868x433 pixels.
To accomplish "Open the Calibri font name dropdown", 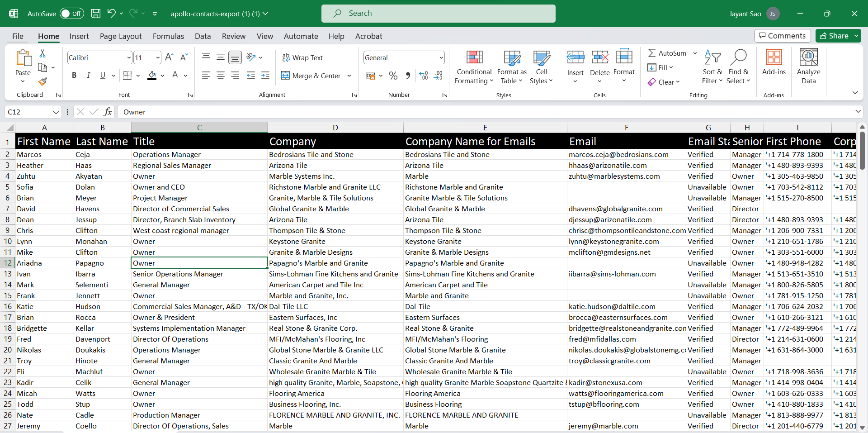I will (x=129, y=57).
